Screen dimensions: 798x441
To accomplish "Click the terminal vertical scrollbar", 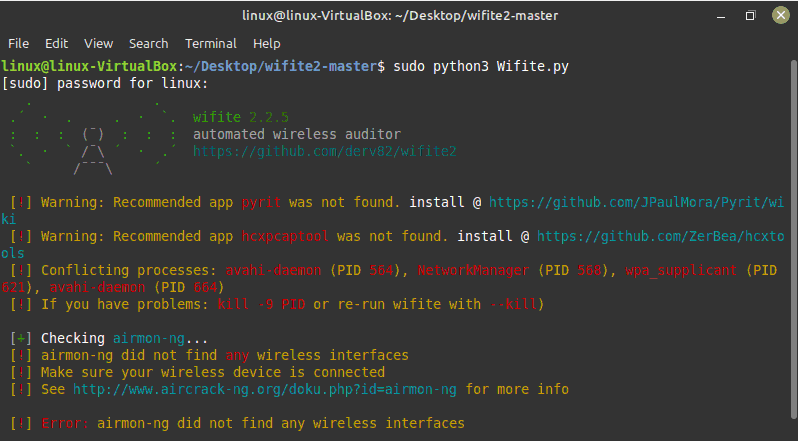I will (794, 239).
